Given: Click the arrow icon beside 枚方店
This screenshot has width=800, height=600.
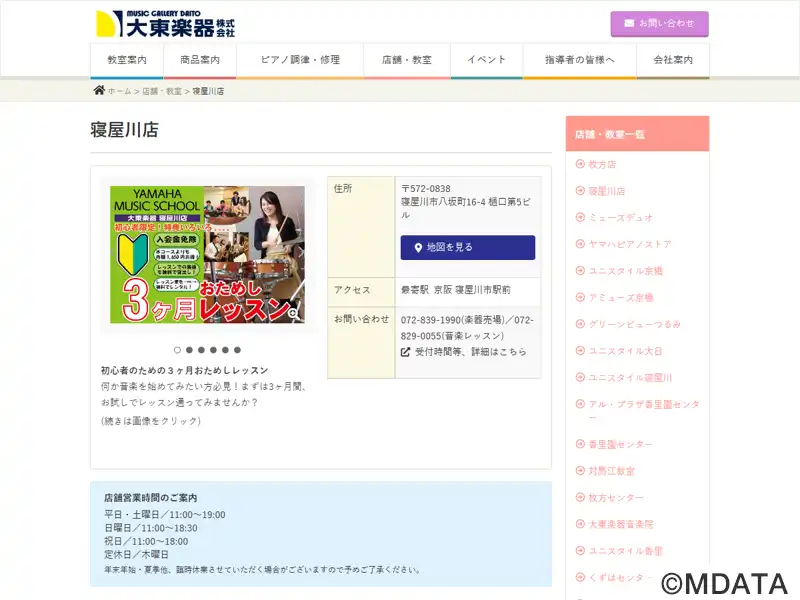Looking at the screenshot, I should (580, 164).
